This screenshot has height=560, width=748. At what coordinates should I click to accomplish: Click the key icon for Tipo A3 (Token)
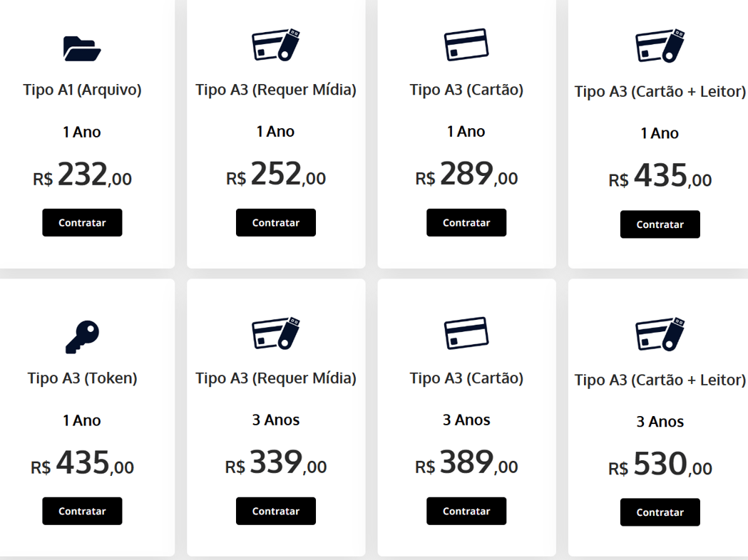82,337
